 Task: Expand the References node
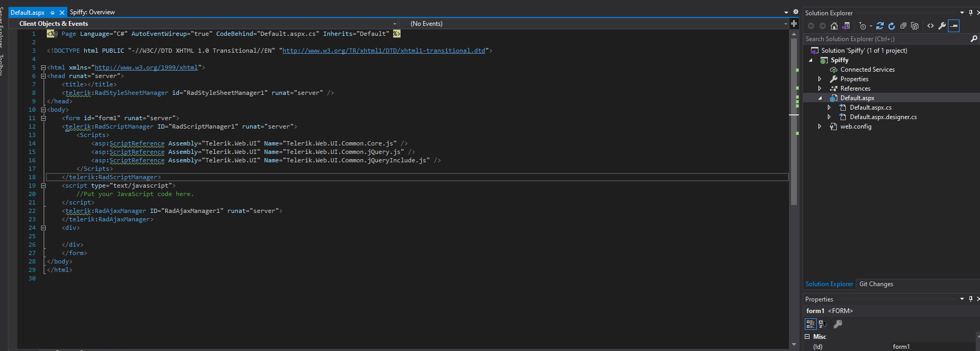point(819,89)
